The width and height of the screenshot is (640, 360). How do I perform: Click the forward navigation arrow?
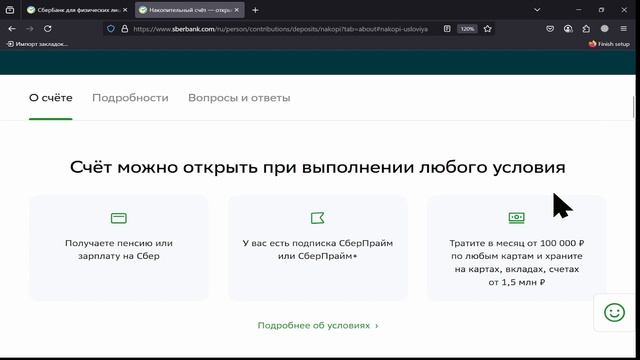click(30, 29)
